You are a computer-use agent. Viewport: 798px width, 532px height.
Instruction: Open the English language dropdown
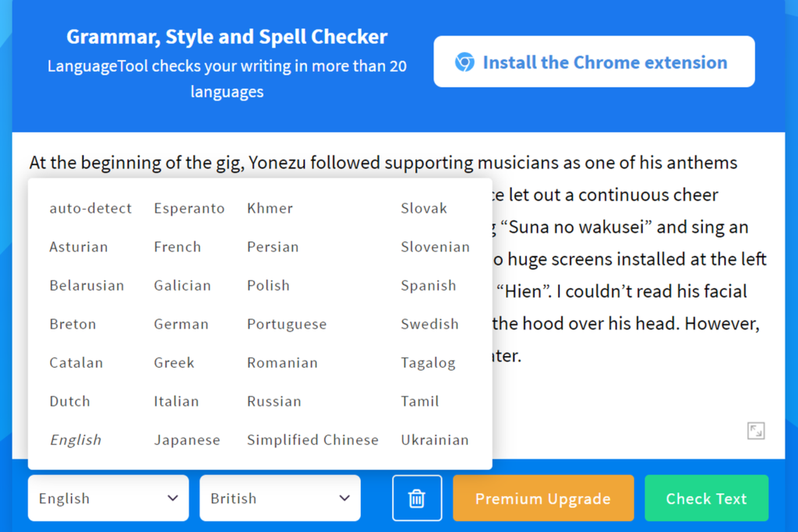coord(108,498)
